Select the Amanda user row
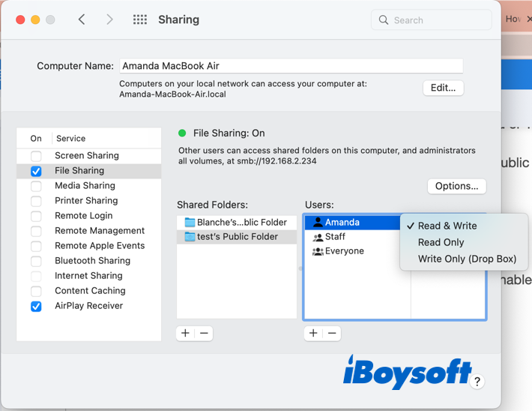 tap(353, 222)
